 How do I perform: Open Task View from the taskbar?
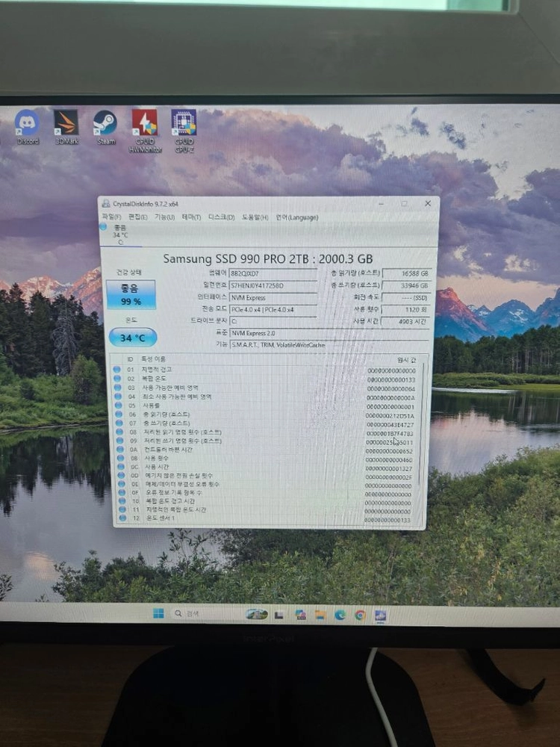coord(279,615)
